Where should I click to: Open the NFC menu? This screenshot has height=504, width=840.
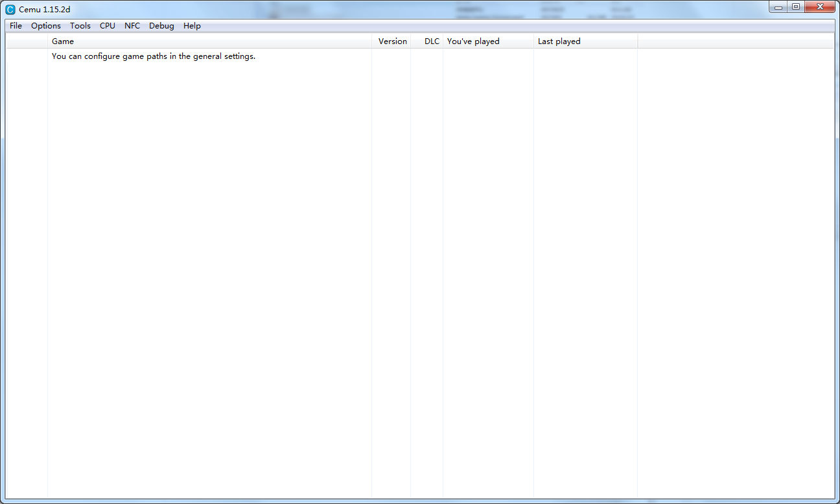pos(132,26)
